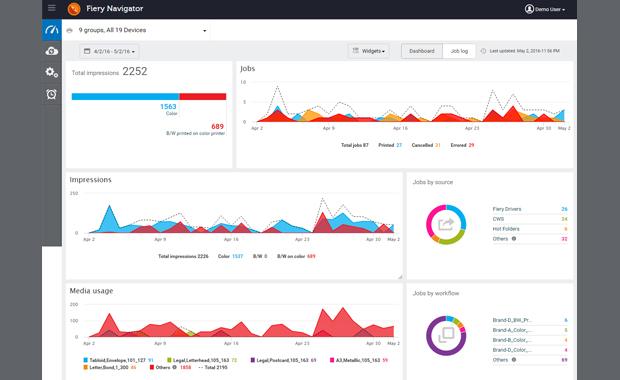
Task: Click Printed 27 in Jobs legend
Action: (x=390, y=145)
